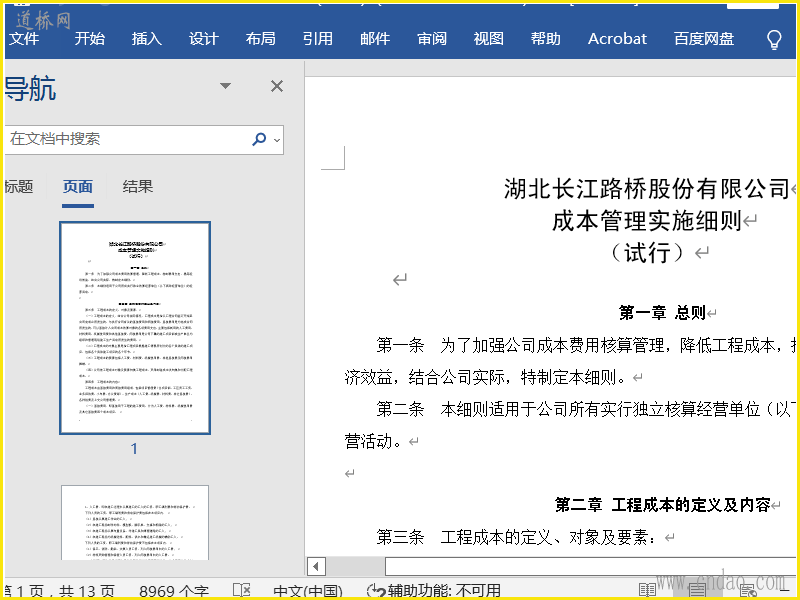Click the 8969 个字 word count
The height and width of the screenshot is (600, 800).
tap(173, 591)
